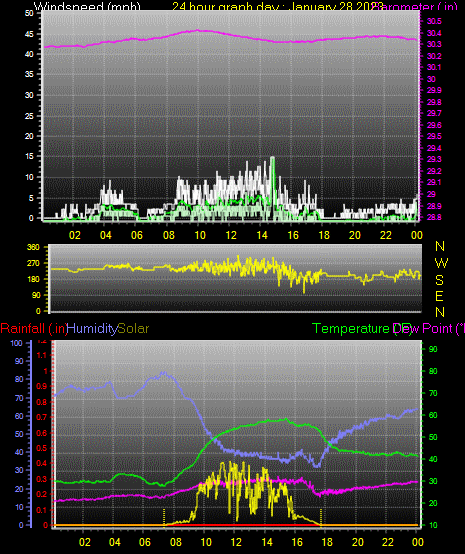Click the E compass letter

tap(439, 296)
